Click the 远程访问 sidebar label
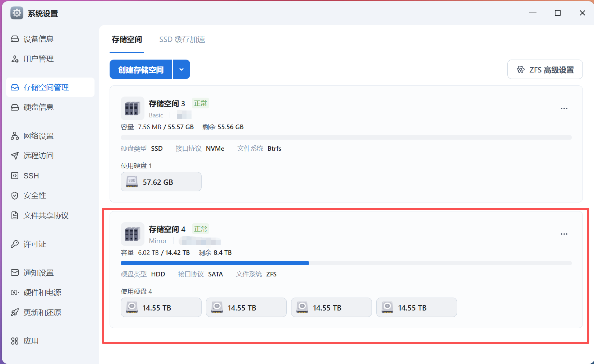 (38, 156)
